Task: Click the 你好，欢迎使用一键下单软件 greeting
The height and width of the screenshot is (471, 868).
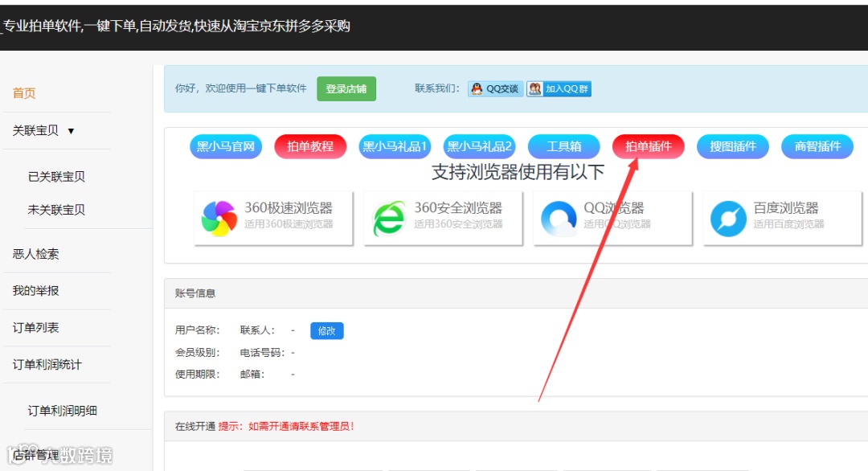Action: pyautogui.click(x=241, y=88)
